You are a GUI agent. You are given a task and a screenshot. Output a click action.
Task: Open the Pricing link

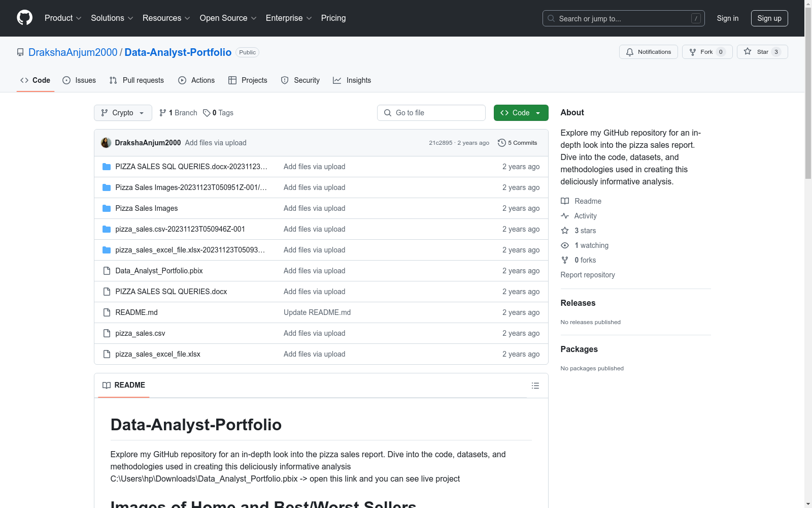click(x=333, y=18)
